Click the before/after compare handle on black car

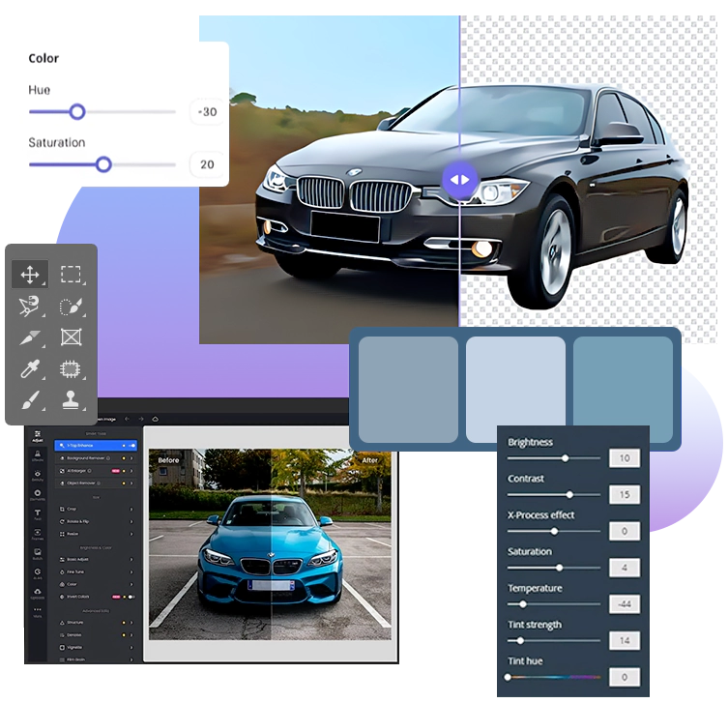click(459, 180)
